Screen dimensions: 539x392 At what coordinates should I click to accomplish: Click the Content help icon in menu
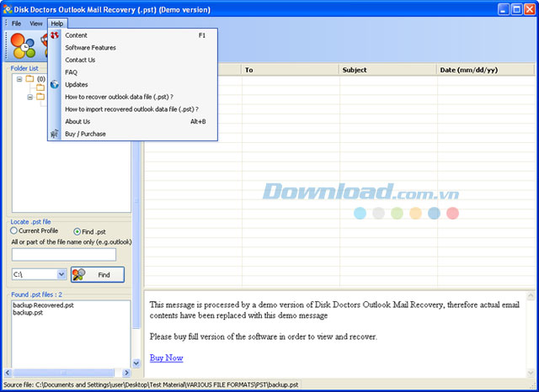55,35
